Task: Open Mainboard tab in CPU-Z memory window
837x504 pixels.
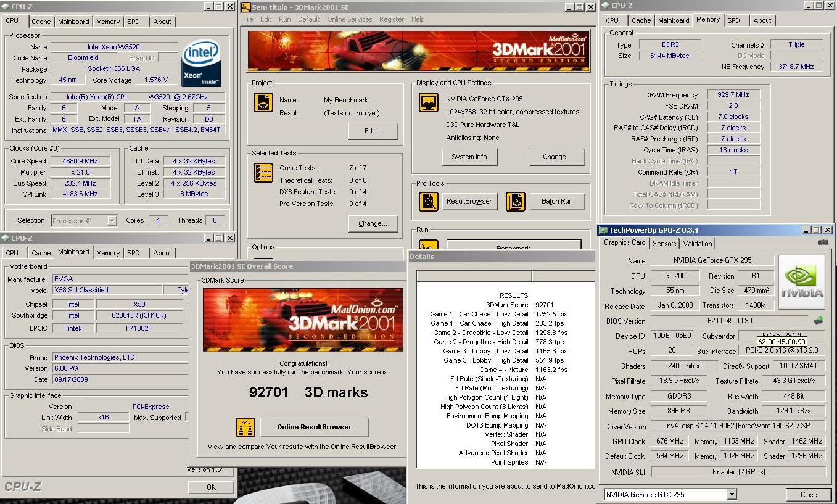Action: click(674, 20)
